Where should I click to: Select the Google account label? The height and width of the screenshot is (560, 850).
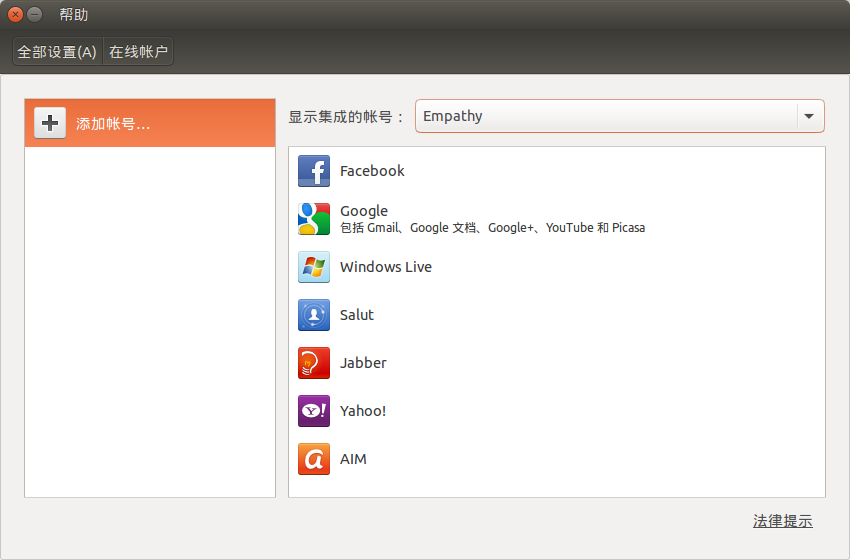point(364,211)
